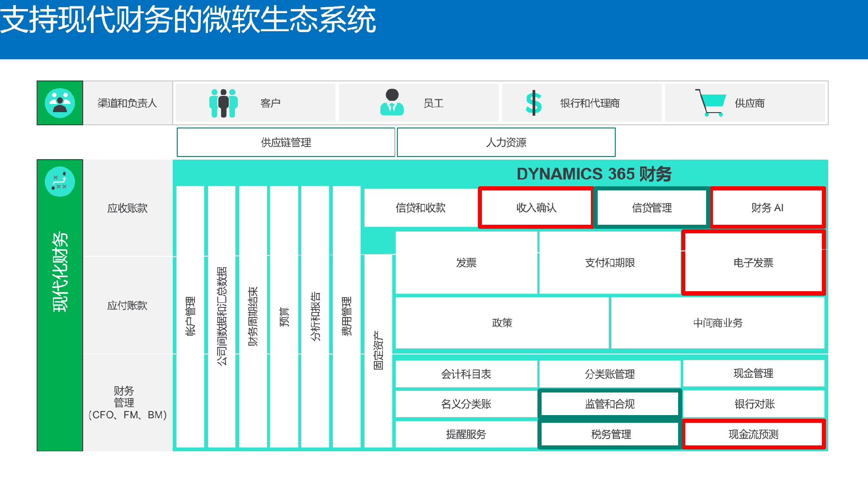Image resolution: width=868 pixels, height=487 pixels.
Task: Click the 支付和期限 box
Action: 610,263
